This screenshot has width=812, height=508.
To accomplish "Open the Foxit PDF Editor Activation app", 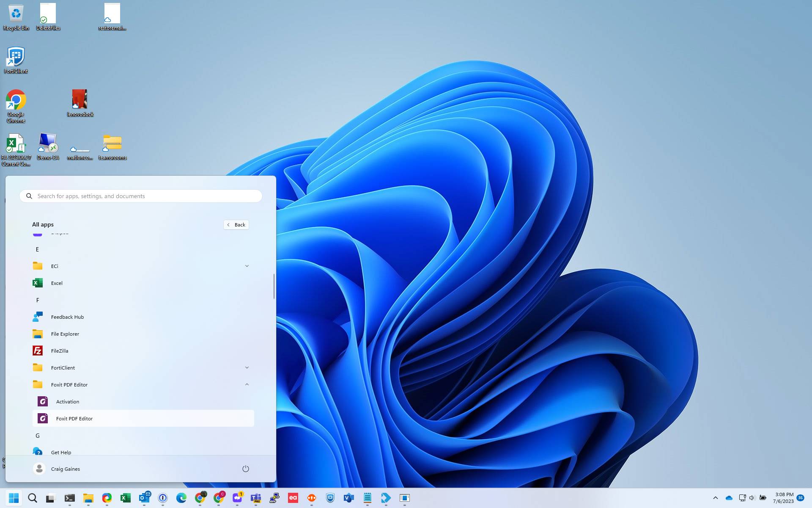I will point(68,401).
